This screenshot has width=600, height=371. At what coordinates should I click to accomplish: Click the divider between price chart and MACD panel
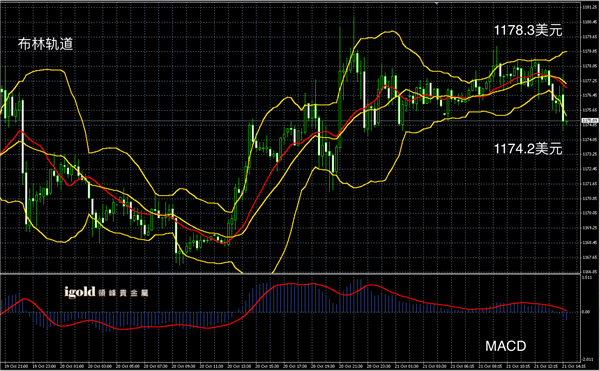[x=290, y=274]
